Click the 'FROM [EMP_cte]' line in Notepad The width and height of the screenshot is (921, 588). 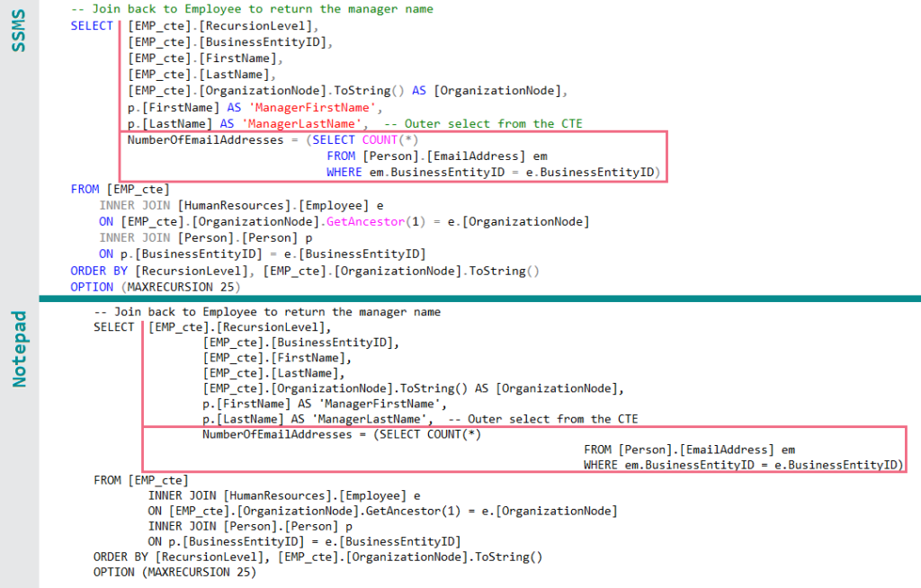coord(141,480)
